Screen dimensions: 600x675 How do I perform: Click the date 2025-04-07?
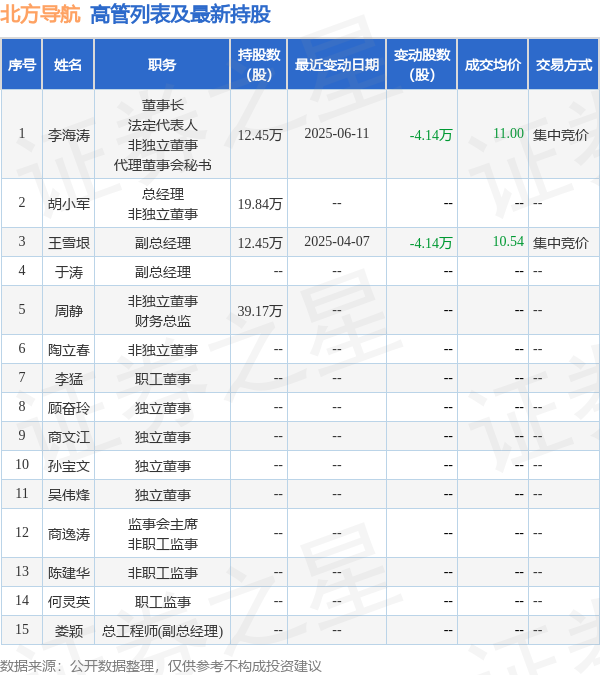(x=337, y=241)
